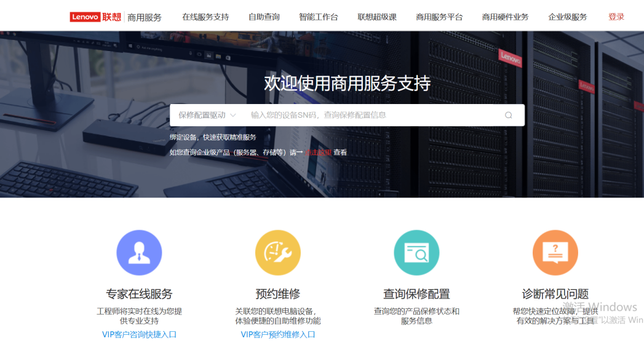Viewport: 644px width, 341px height.
Task: Click the 诊断常见问题 heading
Action: pyautogui.click(x=555, y=294)
